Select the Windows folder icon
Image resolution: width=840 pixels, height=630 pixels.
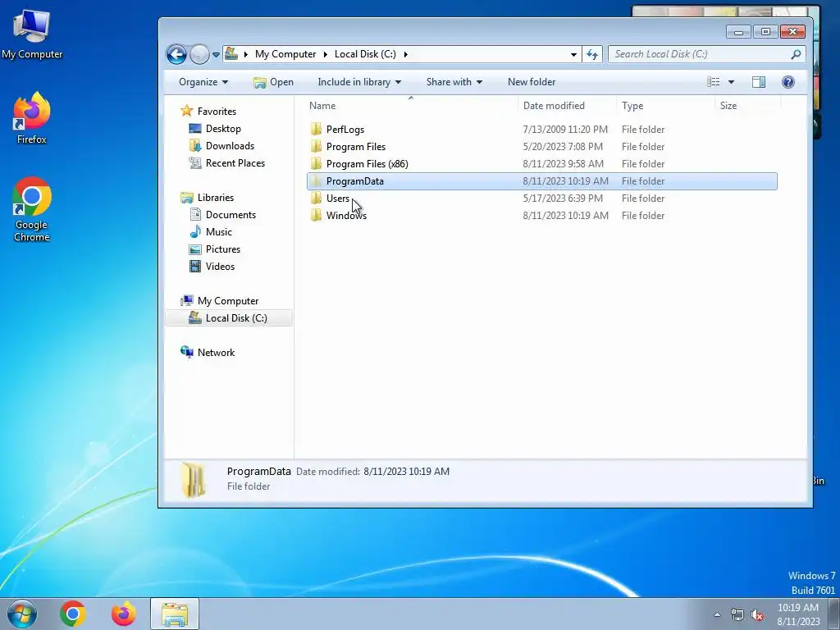[x=316, y=216]
